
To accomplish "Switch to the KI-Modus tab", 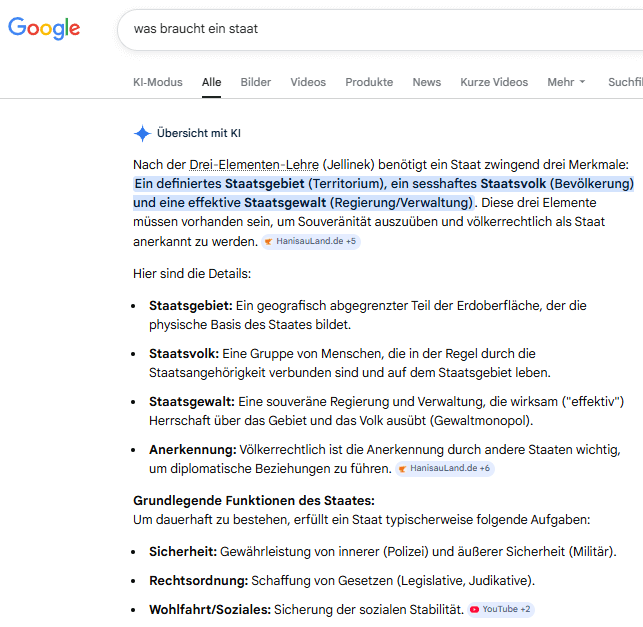I will coord(158,82).
